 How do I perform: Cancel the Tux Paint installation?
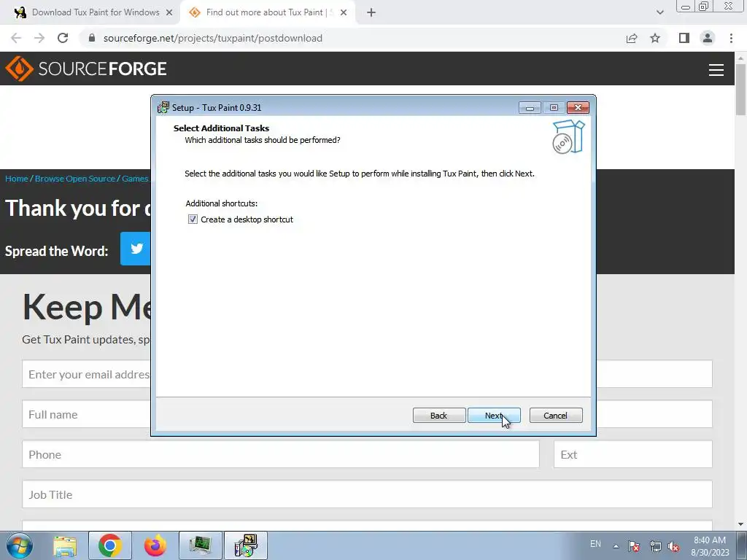pyautogui.click(x=555, y=415)
